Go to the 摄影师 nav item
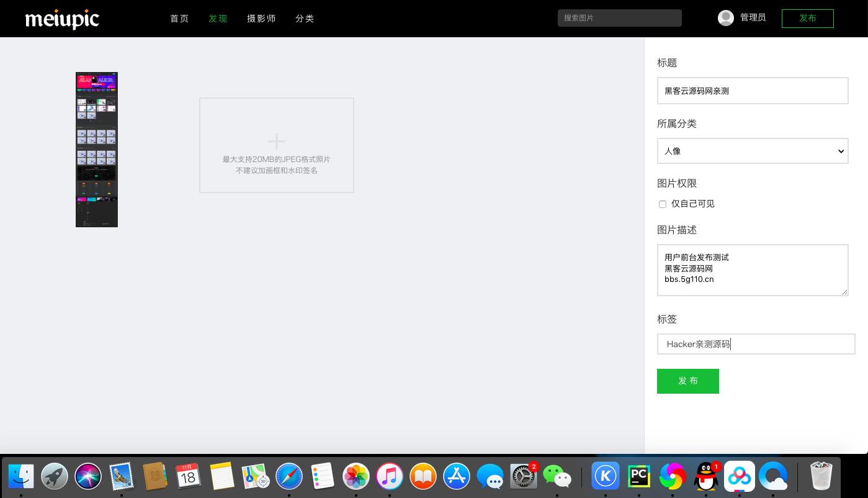 point(261,19)
